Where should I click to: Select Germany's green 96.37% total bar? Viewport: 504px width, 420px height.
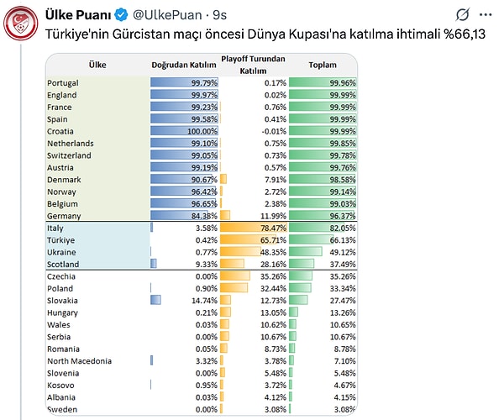click(x=322, y=216)
